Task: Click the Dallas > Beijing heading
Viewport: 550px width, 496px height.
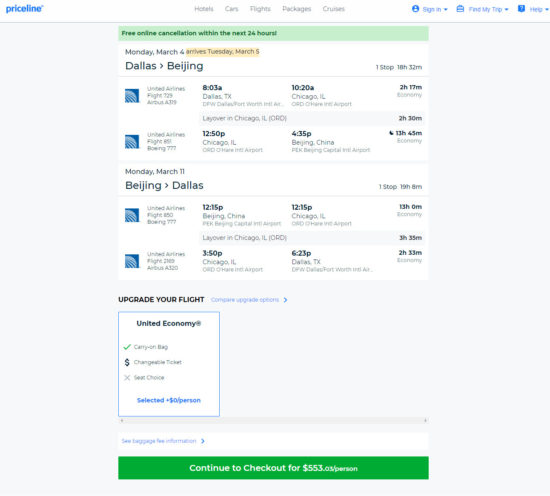Action: pos(164,66)
